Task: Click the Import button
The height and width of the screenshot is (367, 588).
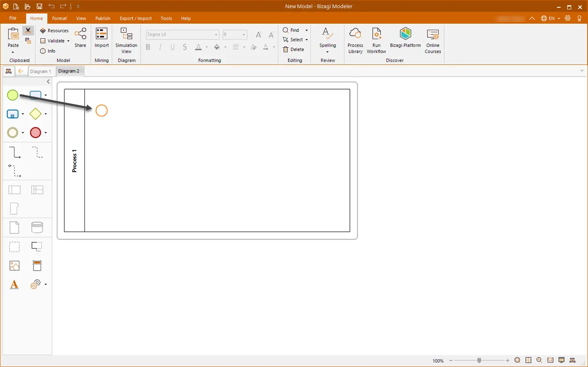Action: click(102, 38)
